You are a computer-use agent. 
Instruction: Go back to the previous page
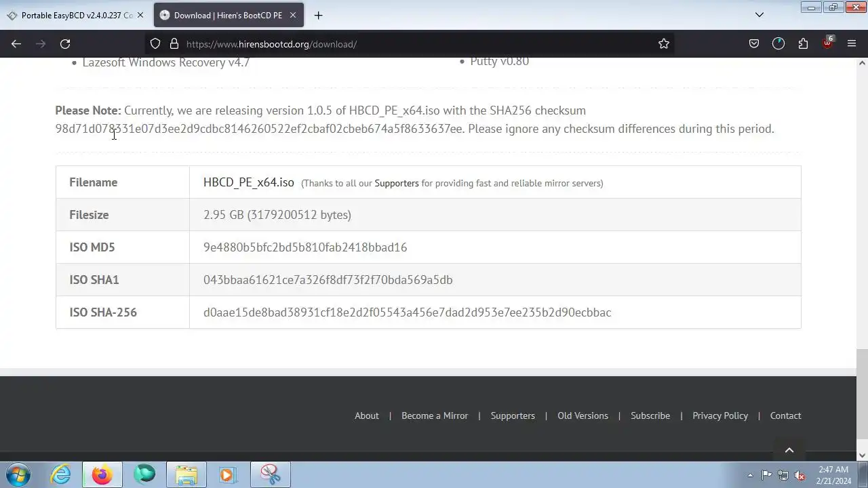pyautogui.click(x=16, y=44)
